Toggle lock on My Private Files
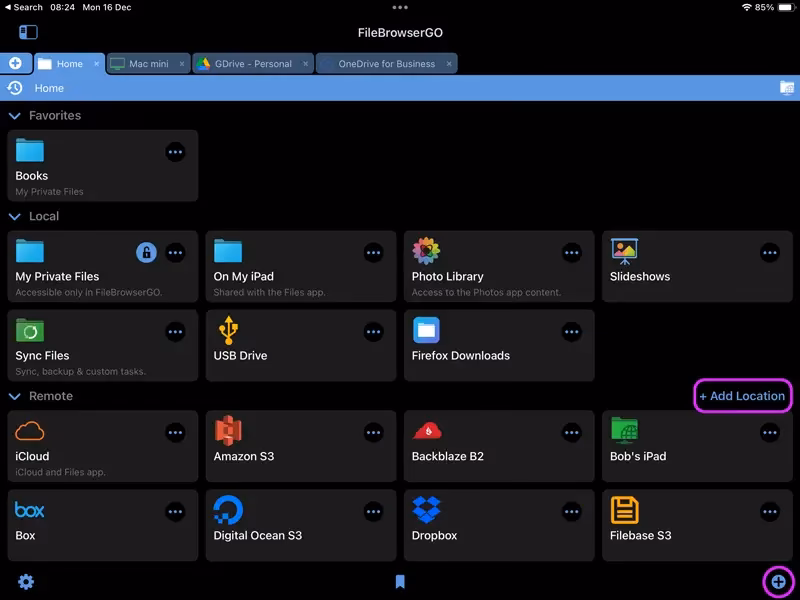Viewport: 800px width, 600px height. (146, 253)
